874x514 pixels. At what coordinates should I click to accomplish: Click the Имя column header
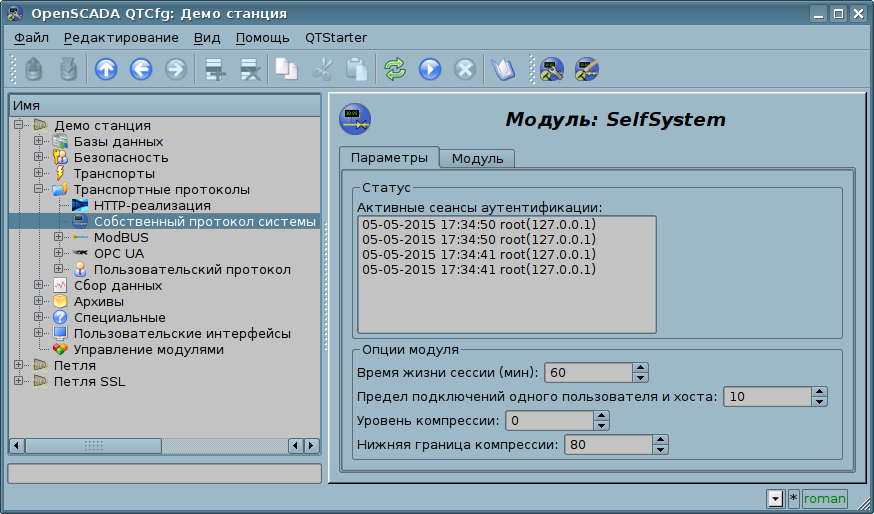click(x=165, y=105)
